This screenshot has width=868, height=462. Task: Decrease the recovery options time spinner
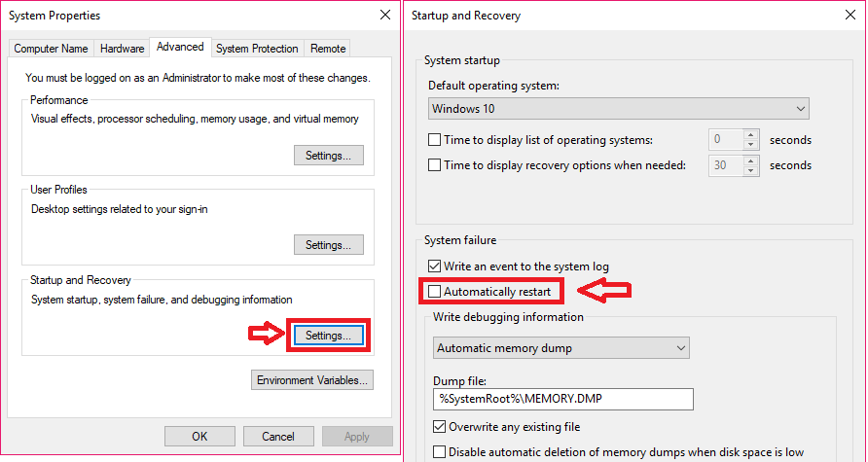pyautogui.click(x=750, y=170)
